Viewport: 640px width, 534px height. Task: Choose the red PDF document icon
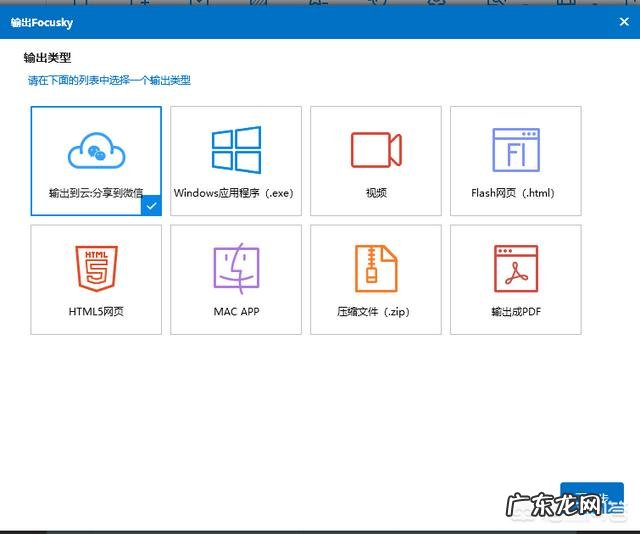pyautogui.click(x=516, y=268)
